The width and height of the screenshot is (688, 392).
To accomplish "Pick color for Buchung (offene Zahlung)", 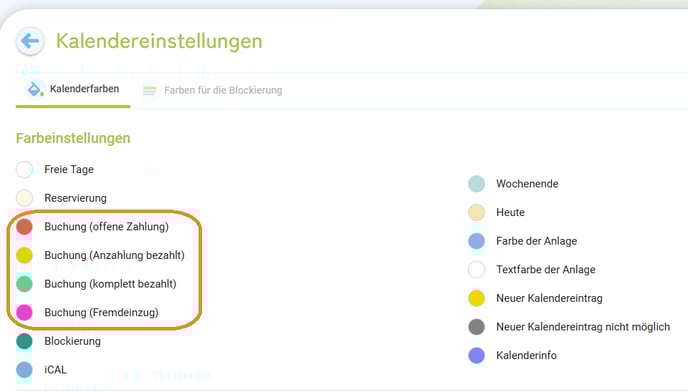I will [24, 227].
